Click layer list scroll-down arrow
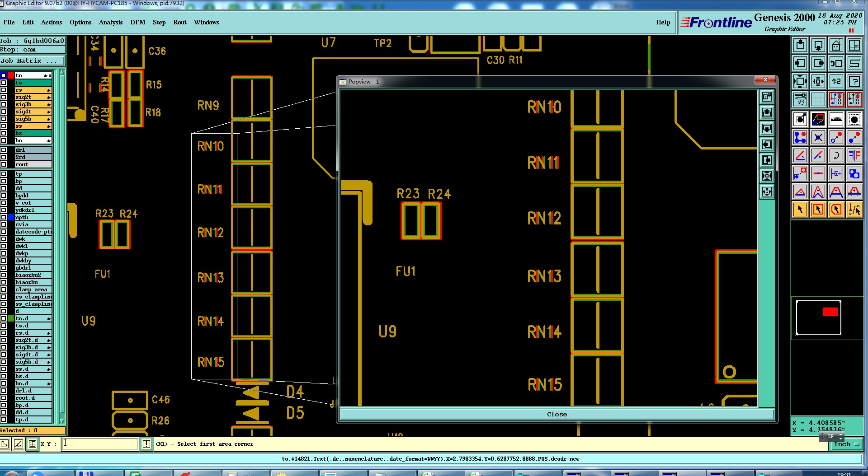This screenshot has width=868, height=476. [x=62, y=421]
